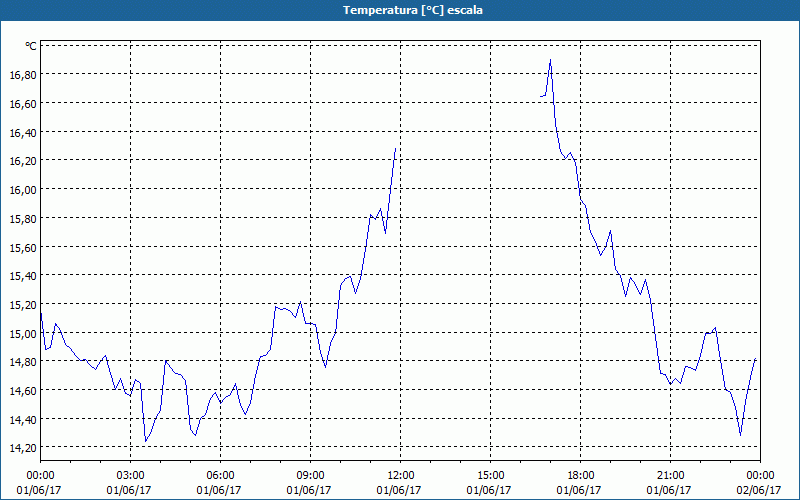The width and height of the screenshot is (800, 500).
Task: Click the 01/06/17 date under 06:00
Action: tap(219, 490)
